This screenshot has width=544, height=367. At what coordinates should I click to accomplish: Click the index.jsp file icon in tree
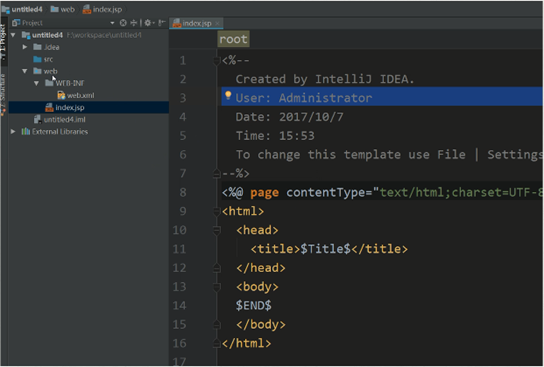(x=49, y=107)
